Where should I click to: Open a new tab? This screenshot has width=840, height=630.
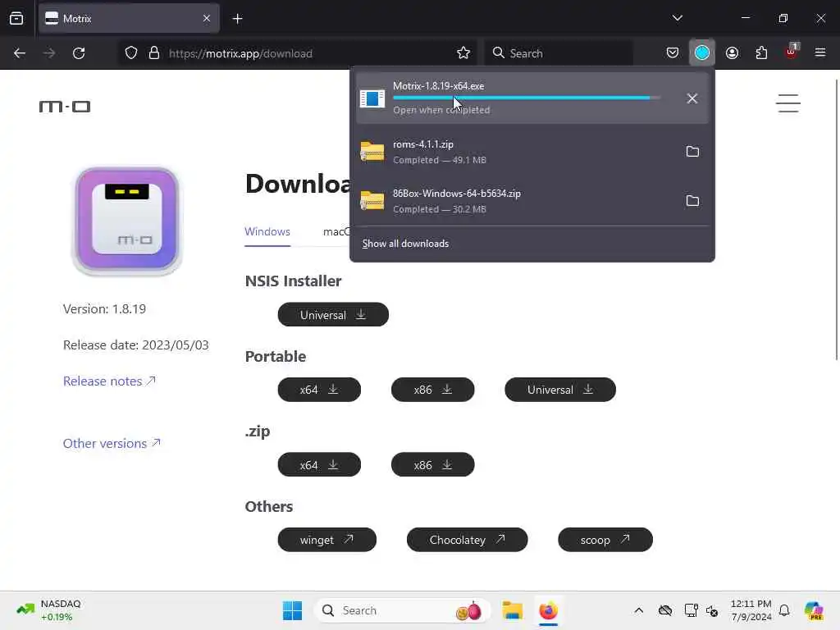(x=237, y=19)
